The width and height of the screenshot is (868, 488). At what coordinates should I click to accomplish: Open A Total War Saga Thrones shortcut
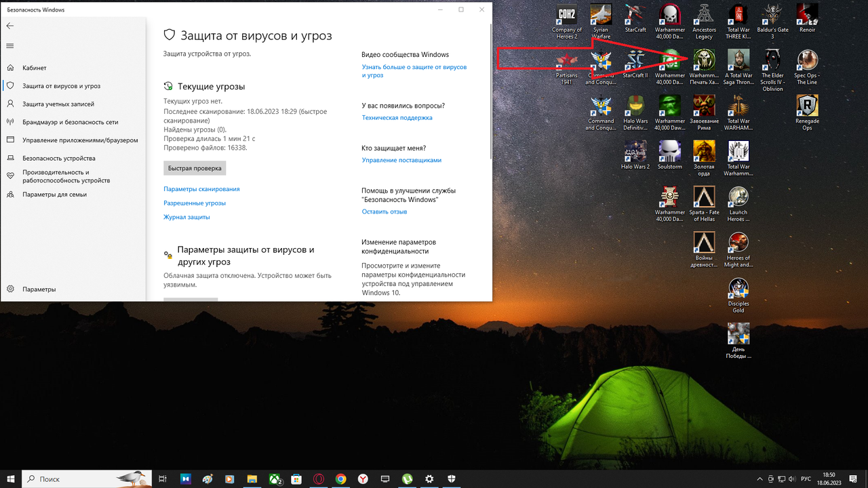point(738,67)
